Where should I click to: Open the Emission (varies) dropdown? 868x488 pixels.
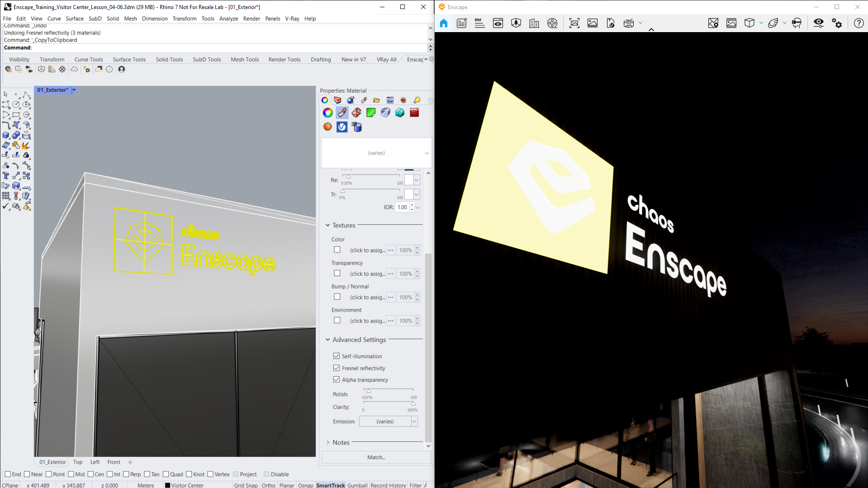388,421
